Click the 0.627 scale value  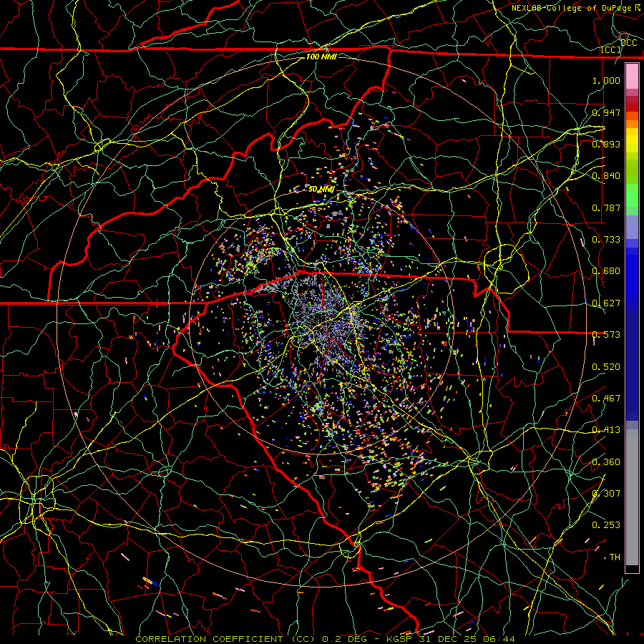[x=606, y=303]
